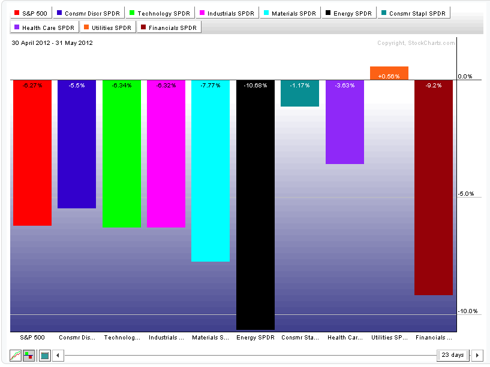Click the -5.5% value label
The image size is (490, 367).
[x=77, y=86]
